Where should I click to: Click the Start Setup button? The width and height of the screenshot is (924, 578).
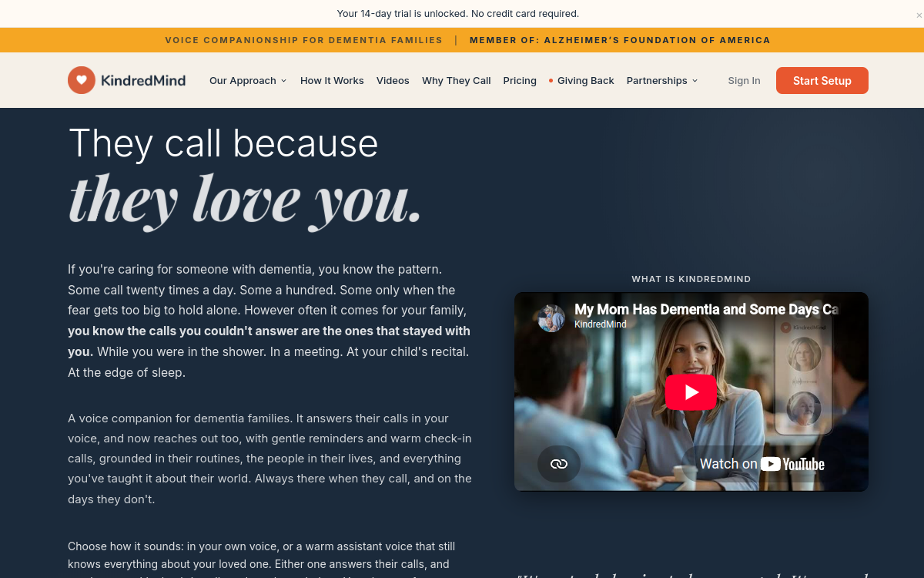coord(822,81)
